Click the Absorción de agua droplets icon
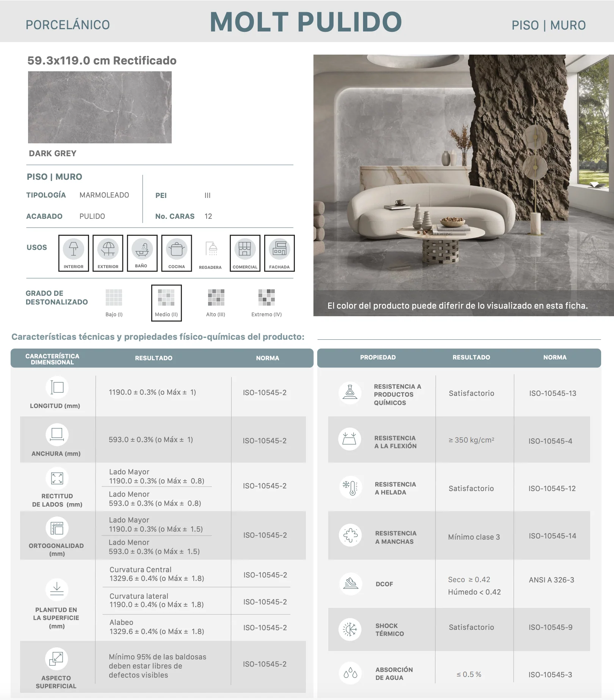Viewport: 614px width, 700px height. tap(350, 673)
